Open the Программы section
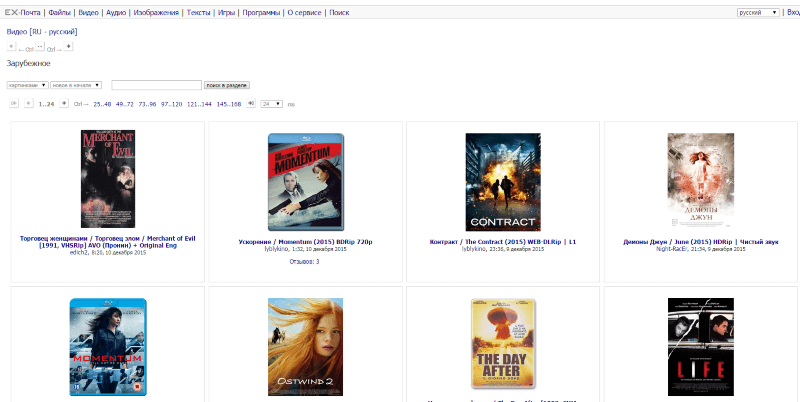 coord(261,12)
